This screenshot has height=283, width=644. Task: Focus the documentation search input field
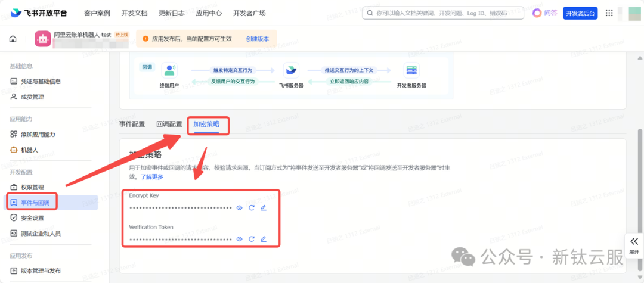(442, 13)
